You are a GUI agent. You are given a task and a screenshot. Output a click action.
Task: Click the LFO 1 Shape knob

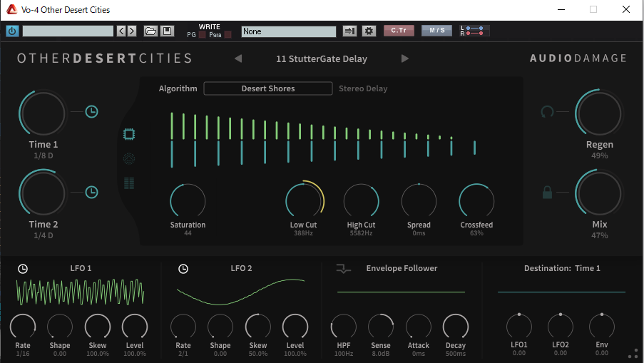point(60,327)
